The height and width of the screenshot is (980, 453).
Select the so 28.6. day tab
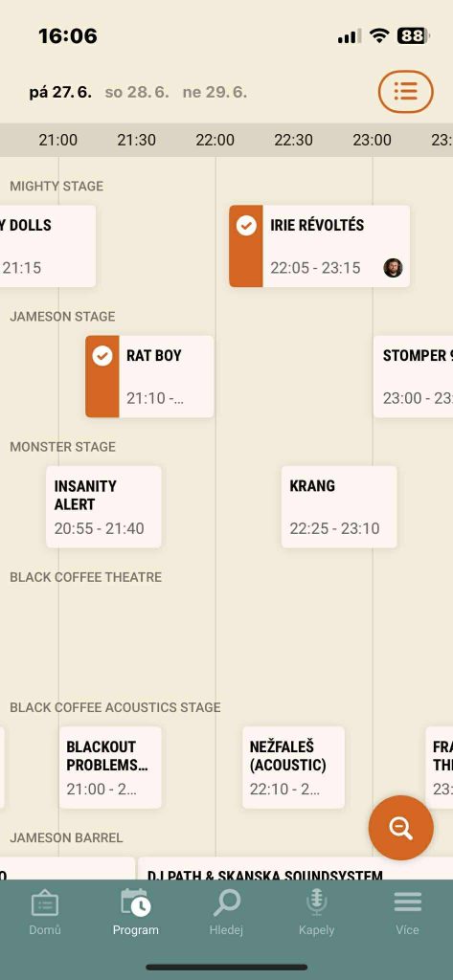tap(136, 93)
